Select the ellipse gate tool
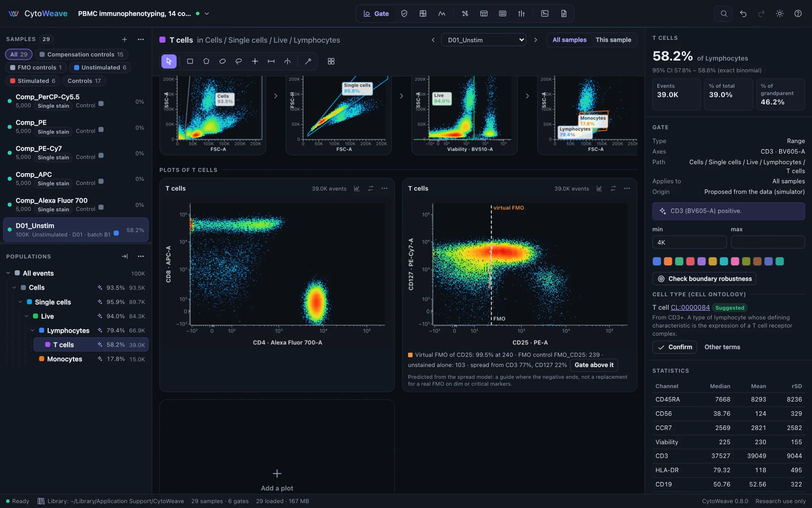This screenshot has height=508, width=812. point(222,61)
